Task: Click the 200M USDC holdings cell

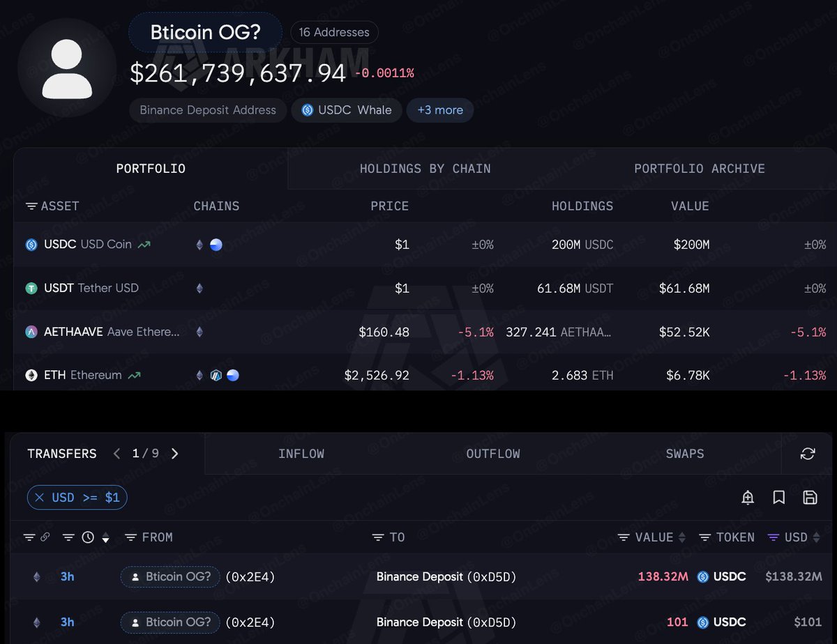Action: pyautogui.click(x=582, y=245)
